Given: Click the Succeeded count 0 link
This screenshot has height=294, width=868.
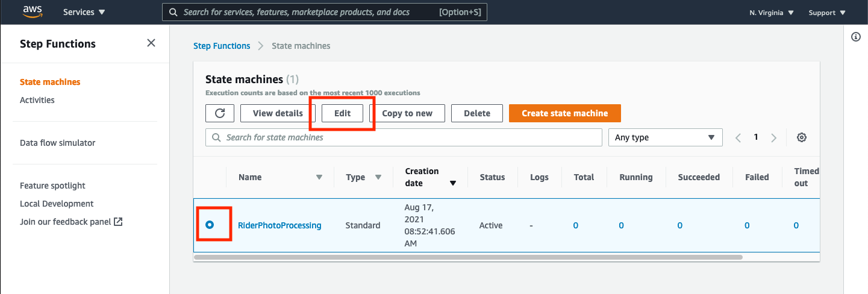Looking at the screenshot, I should 679,225.
